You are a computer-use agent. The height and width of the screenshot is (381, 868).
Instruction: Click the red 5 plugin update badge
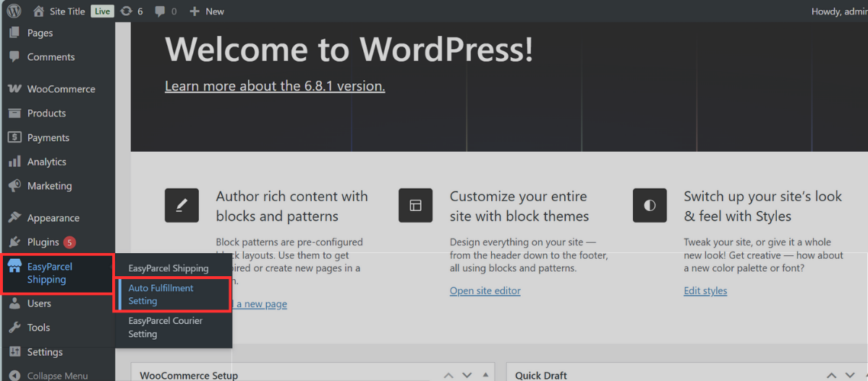69,242
